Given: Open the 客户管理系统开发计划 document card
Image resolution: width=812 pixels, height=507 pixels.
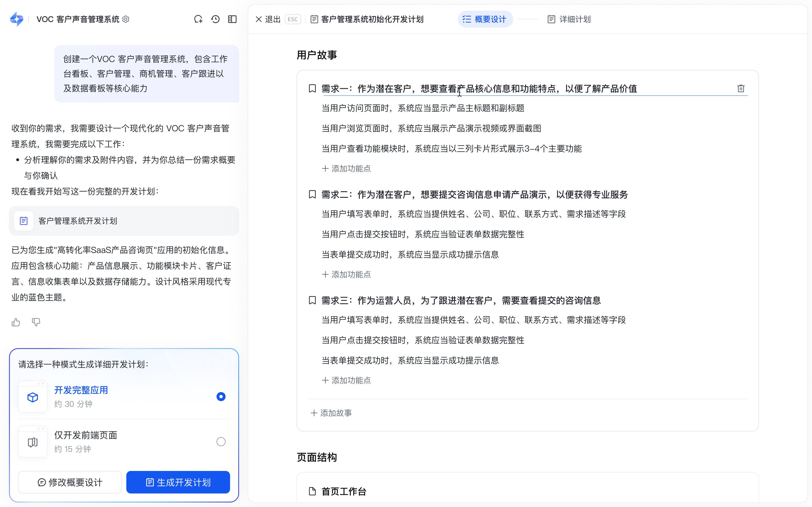Looking at the screenshot, I should pos(124,221).
